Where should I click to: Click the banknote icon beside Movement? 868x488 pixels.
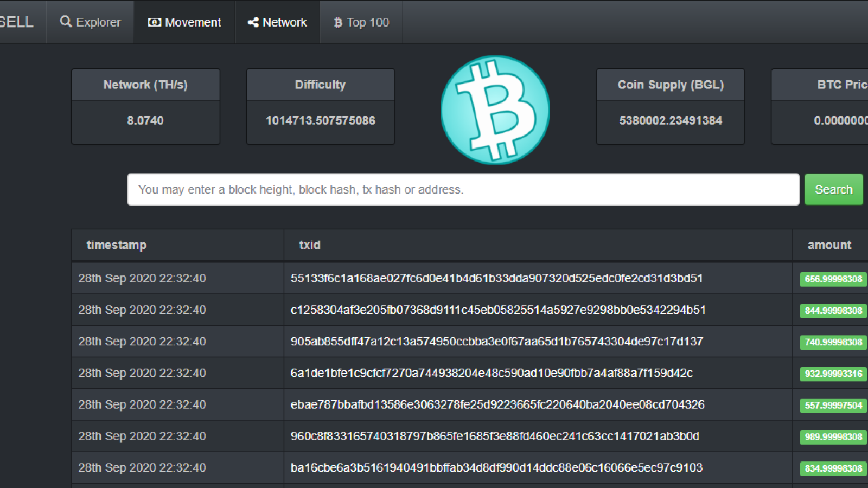[x=154, y=22]
